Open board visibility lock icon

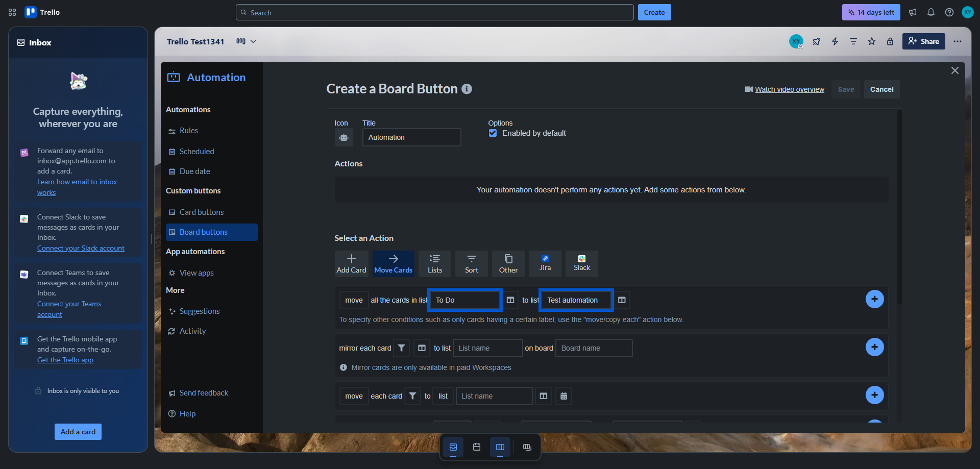[890, 41]
